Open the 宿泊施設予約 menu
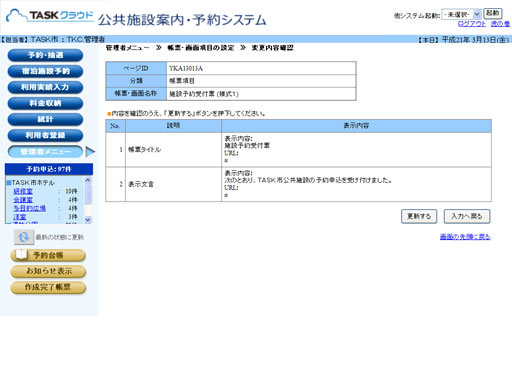 tap(45, 71)
